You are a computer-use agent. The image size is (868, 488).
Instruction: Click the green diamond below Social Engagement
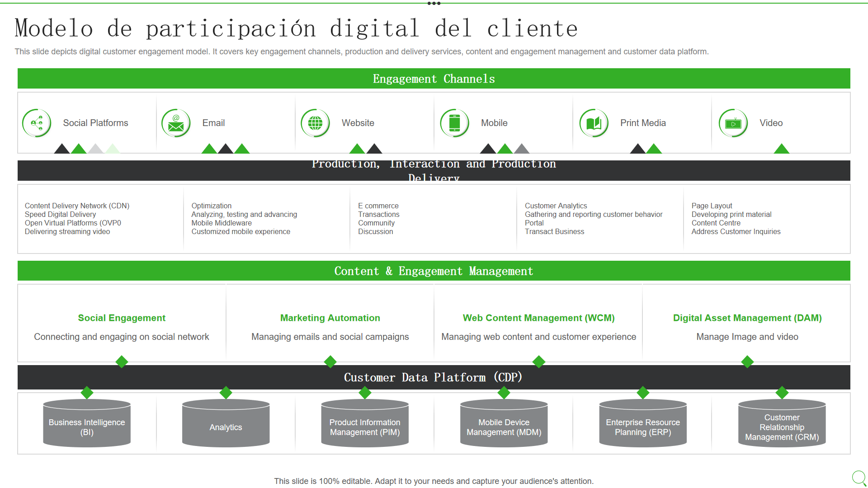click(122, 361)
